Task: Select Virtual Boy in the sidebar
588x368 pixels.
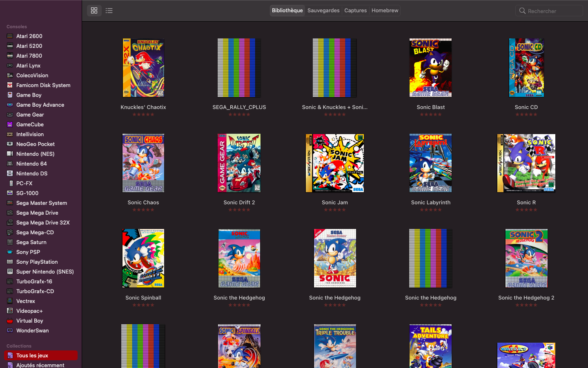Action: click(41, 321)
